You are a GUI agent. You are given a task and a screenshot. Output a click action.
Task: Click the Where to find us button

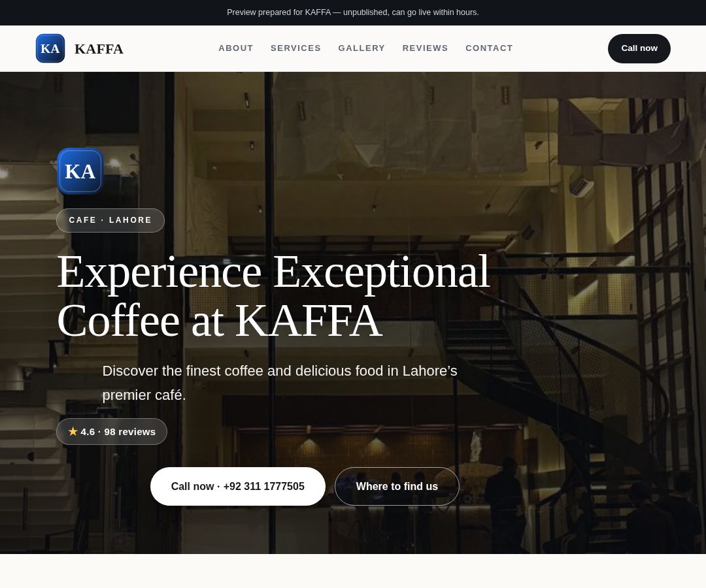pyautogui.click(x=397, y=486)
